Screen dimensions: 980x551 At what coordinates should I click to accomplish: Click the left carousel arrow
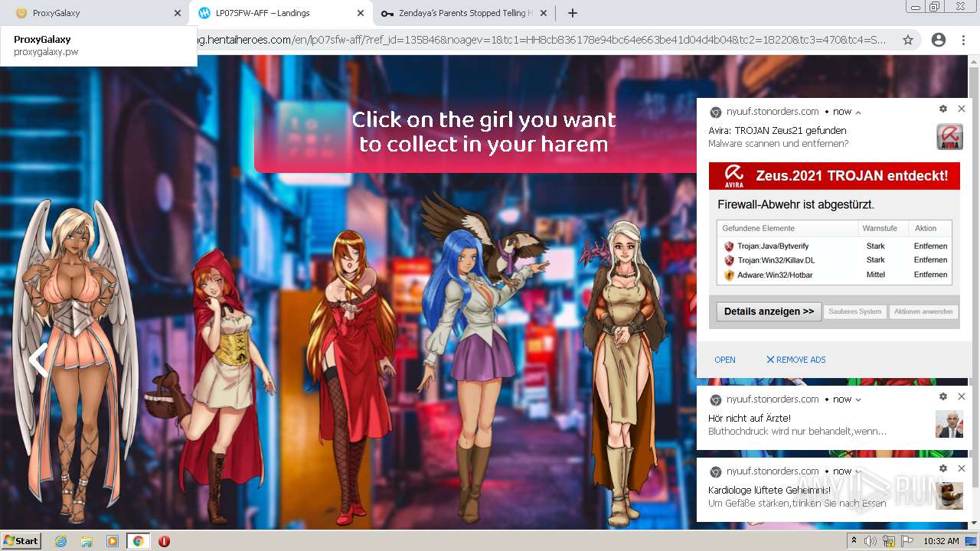(38, 360)
